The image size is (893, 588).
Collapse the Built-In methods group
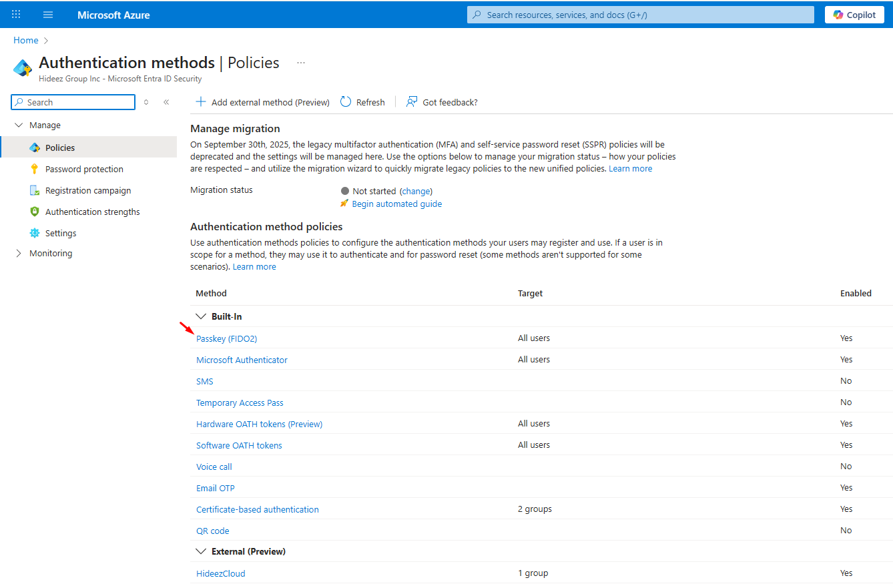tap(201, 316)
